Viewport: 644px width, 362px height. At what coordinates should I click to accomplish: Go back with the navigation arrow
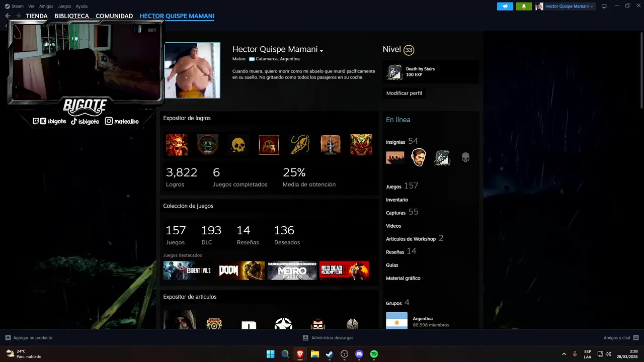pyautogui.click(x=8, y=16)
